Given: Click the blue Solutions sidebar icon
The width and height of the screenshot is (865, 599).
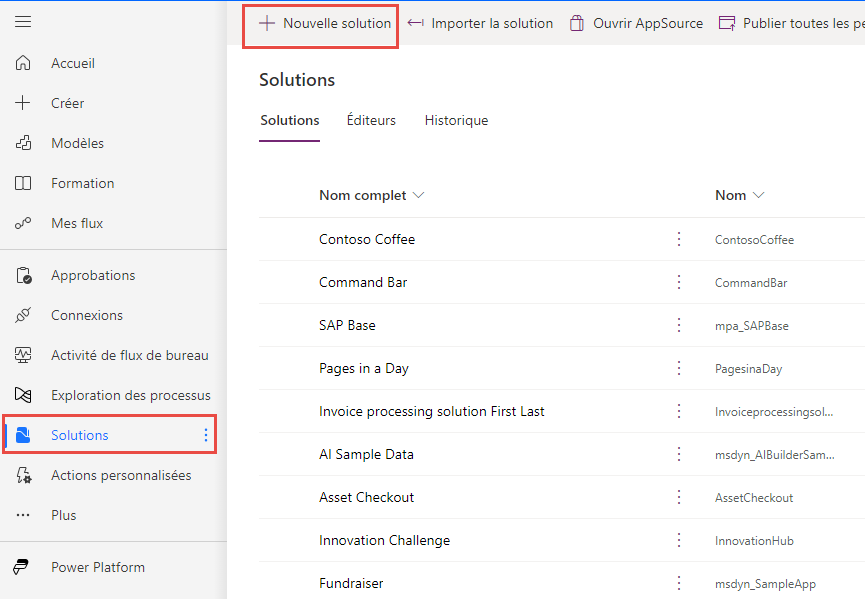Looking at the screenshot, I should (x=23, y=435).
